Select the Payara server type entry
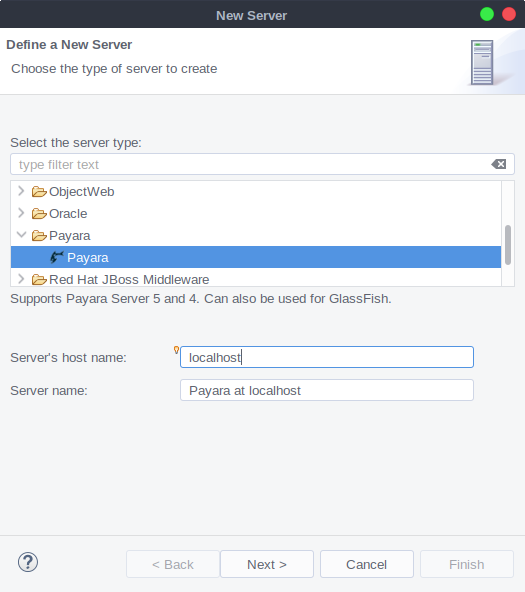 click(256, 257)
